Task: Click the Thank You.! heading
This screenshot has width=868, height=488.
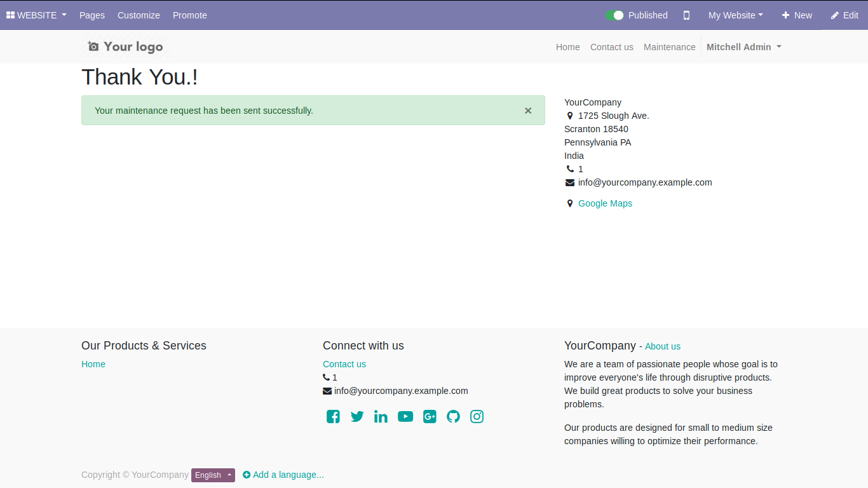Action: [140, 77]
